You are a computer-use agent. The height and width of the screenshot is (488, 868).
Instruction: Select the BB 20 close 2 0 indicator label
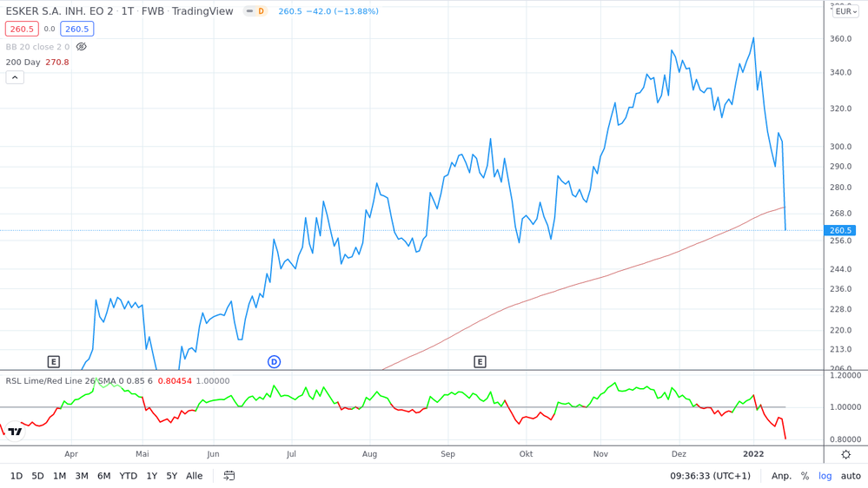click(x=37, y=47)
